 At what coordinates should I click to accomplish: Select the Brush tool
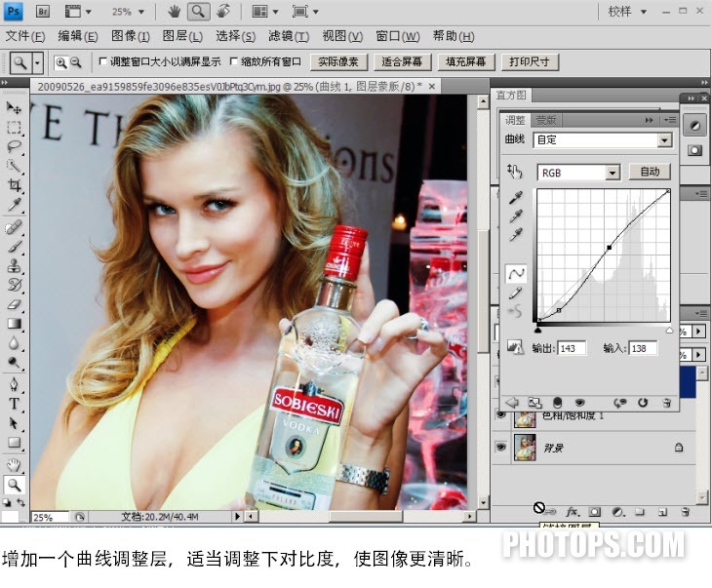pyautogui.click(x=14, y=247)
